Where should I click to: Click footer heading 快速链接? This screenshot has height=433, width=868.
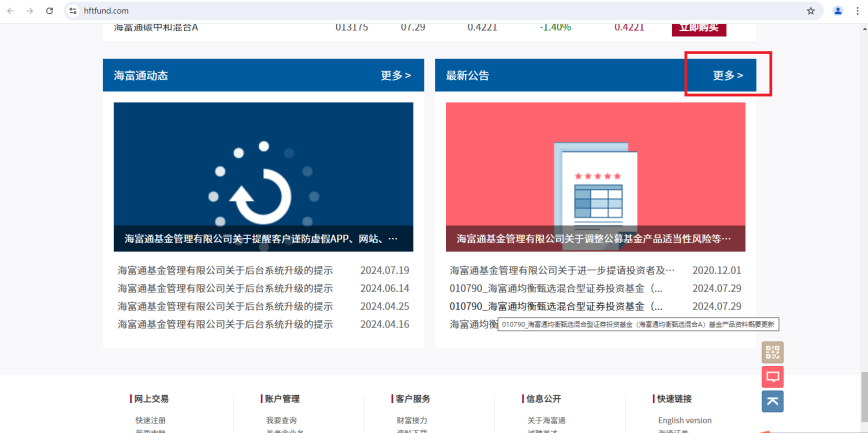(674, 399)
